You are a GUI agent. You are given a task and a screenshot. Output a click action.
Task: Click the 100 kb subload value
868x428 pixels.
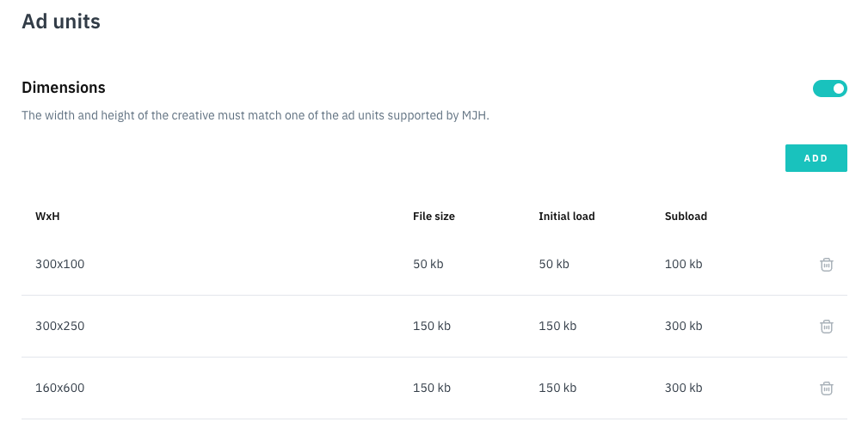tap(683, 265)
